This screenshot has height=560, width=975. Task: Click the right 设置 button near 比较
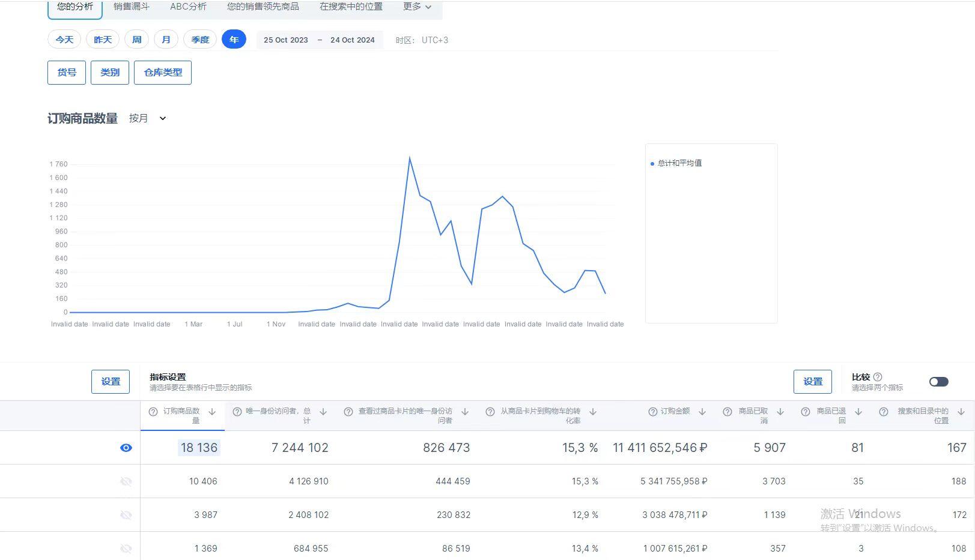click(x=813, y=382)
